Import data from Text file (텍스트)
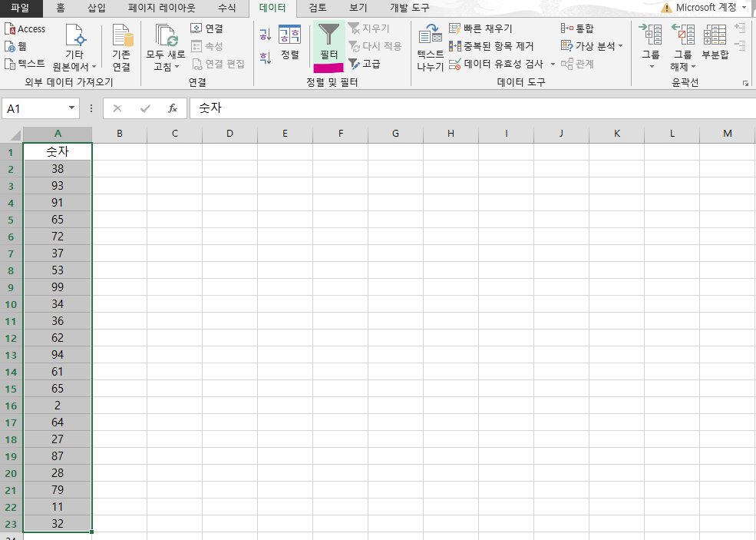This screenshot has width=756, height=540. (x=25, y=64)
